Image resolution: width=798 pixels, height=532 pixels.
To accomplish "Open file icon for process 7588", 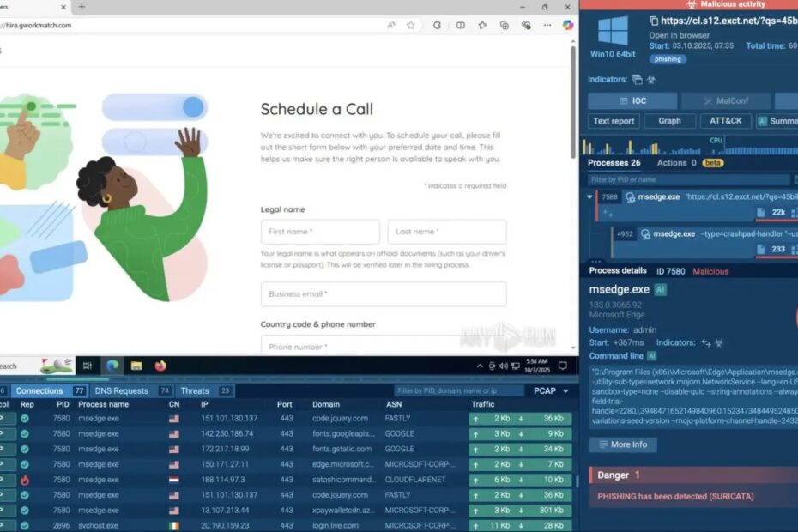I will [761, 212].
